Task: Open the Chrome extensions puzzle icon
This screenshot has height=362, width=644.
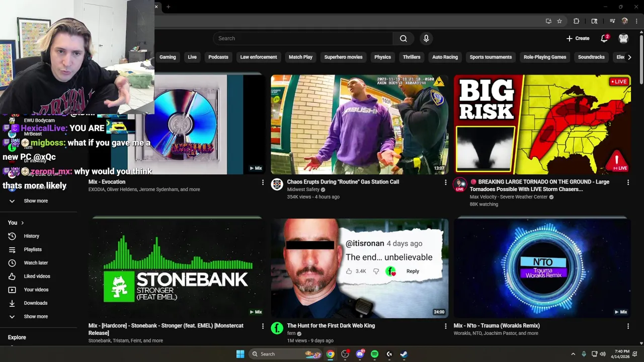Action: tap(577, 21)
